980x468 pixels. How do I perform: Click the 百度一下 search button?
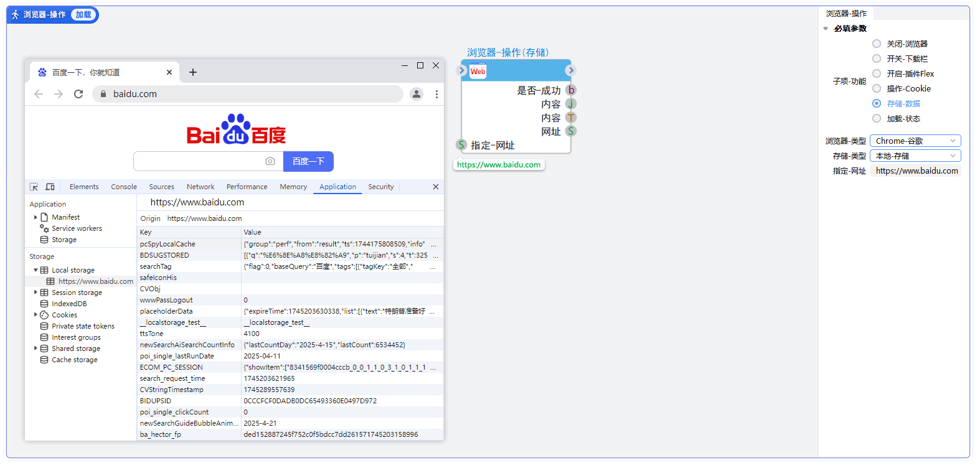(x=308, y=161)
